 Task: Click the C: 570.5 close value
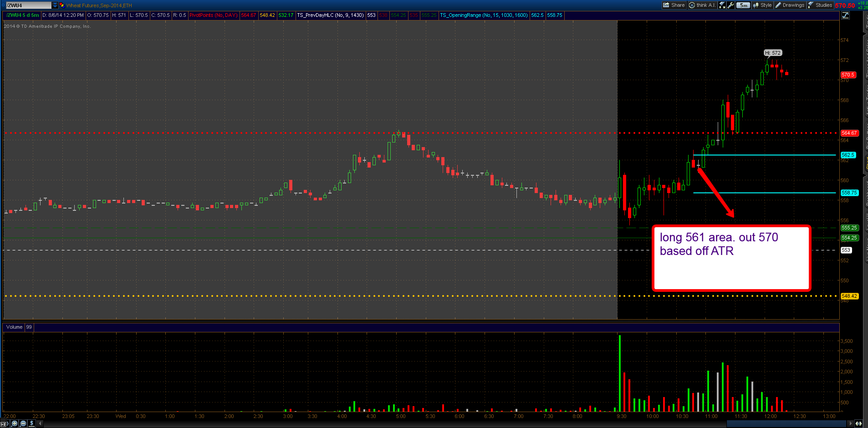pos(160,15)
